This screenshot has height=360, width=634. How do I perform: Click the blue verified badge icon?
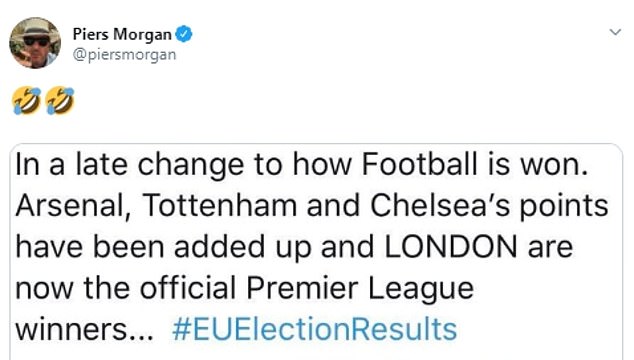184,34
